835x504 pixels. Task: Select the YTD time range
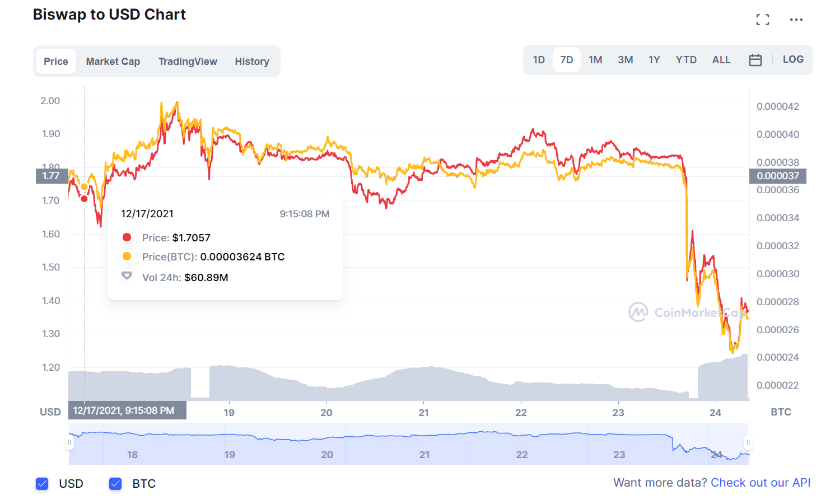pyautogui.click(x=686, y=60)
